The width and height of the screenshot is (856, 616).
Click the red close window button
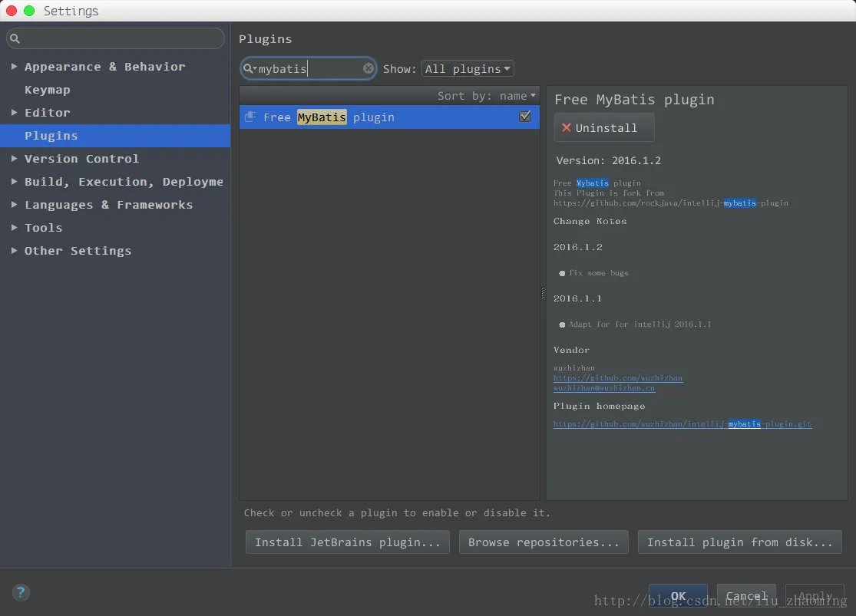point(12,11)
